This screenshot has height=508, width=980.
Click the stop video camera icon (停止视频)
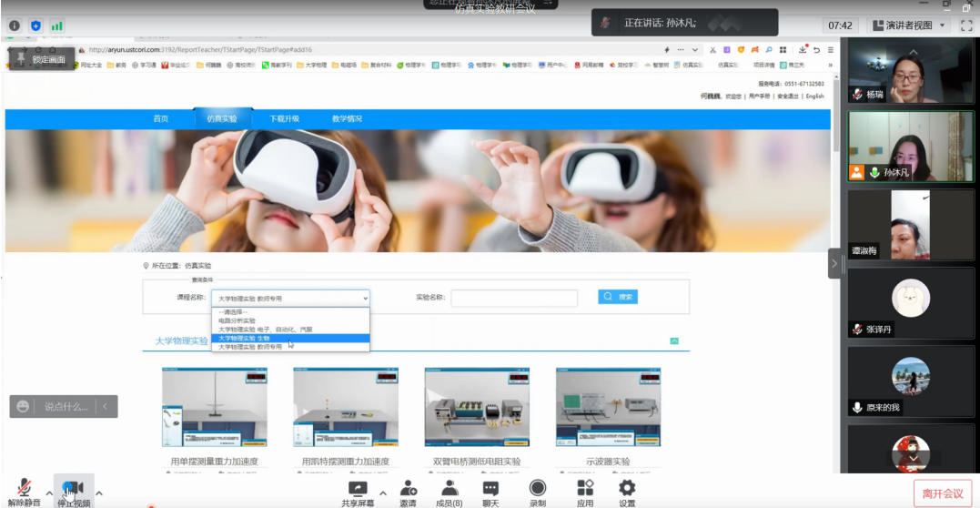click(74, 489)
